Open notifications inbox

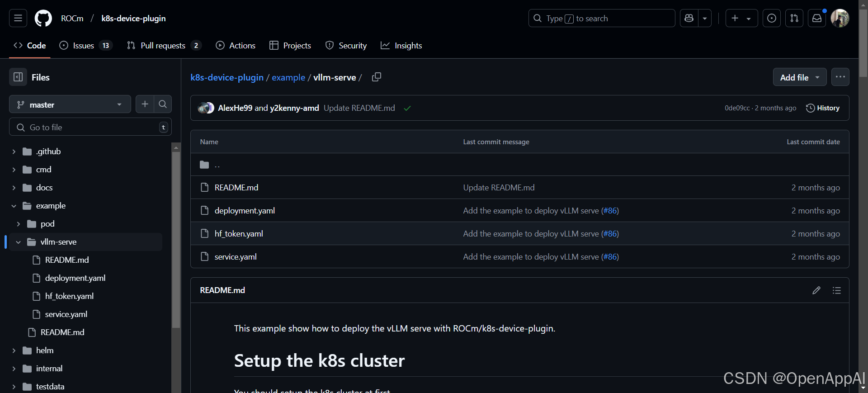[817, 18]
